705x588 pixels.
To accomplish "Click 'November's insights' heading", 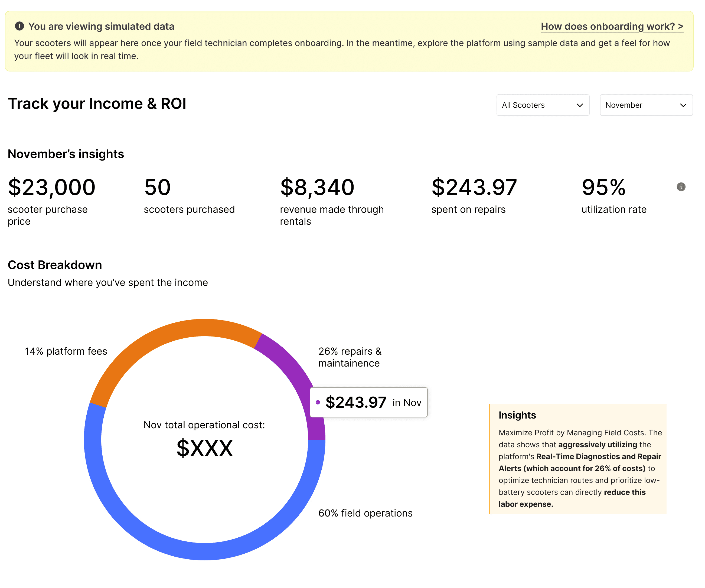I will pyautogui.click(x=66, y=154).
